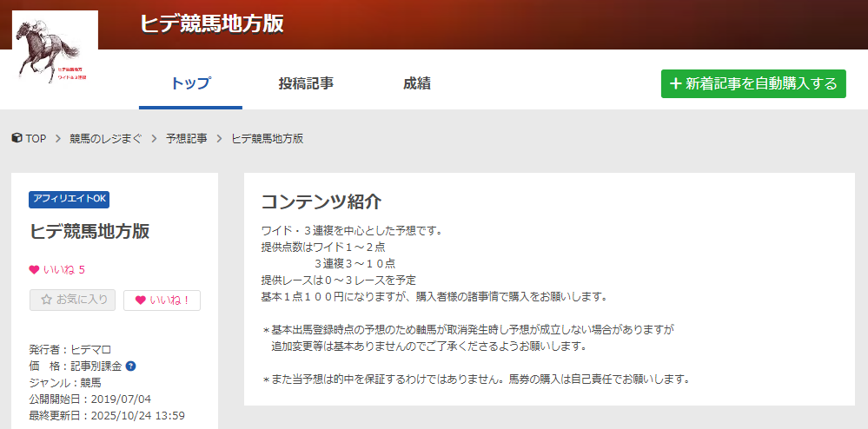Click the コンテンツ紹介 section heading
Viewport: 868px width, 429px height.
(321, 201)
